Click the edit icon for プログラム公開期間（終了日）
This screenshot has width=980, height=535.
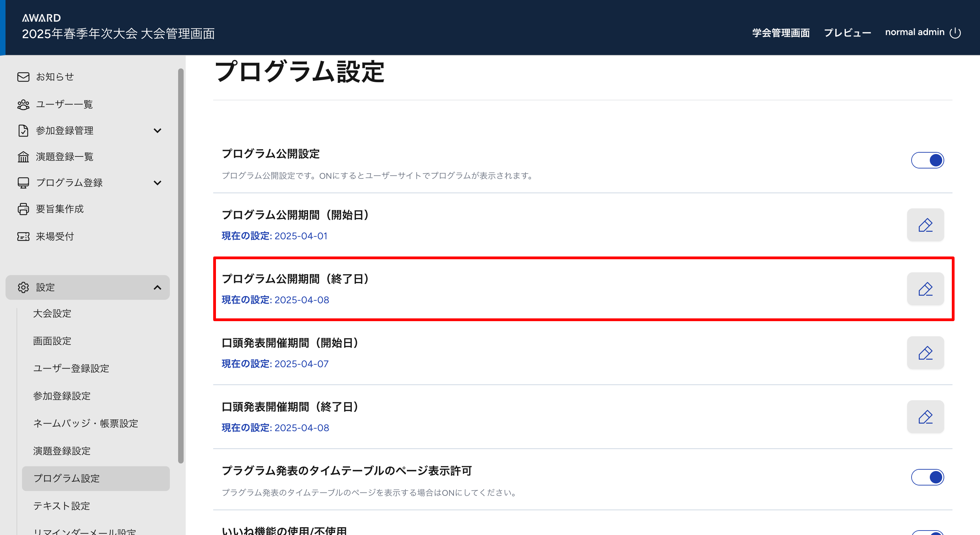pos(925,289)
